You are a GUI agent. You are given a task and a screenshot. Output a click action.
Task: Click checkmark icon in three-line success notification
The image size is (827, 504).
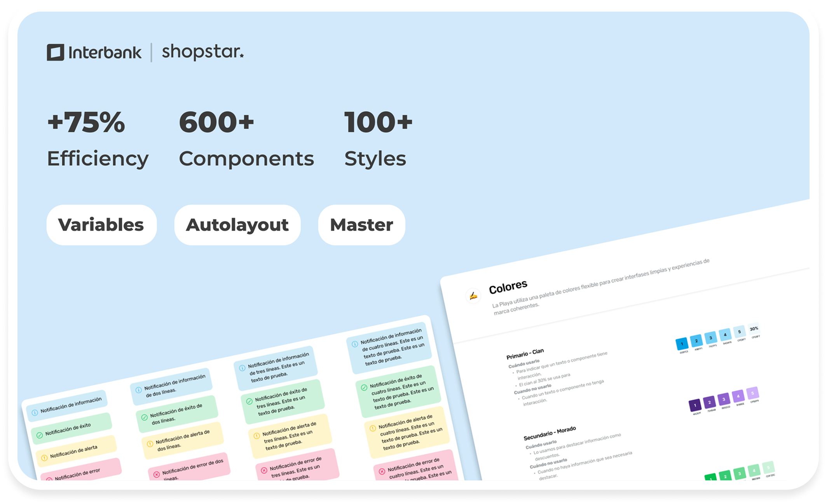tap(249, 401)
